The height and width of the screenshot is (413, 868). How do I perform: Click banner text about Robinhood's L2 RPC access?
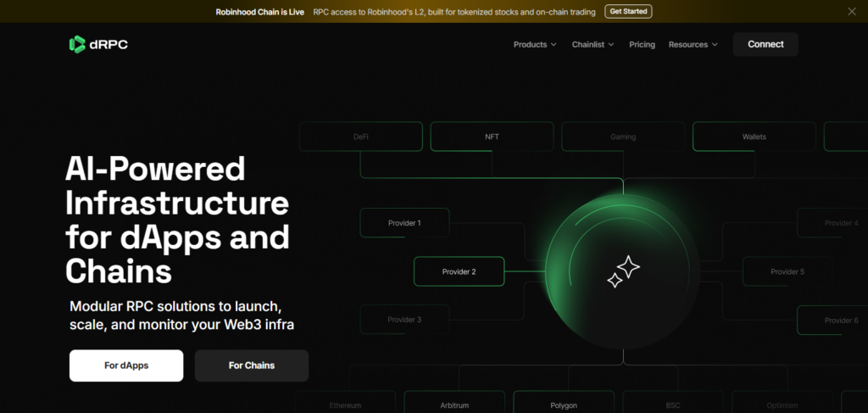tap(454, 12)
